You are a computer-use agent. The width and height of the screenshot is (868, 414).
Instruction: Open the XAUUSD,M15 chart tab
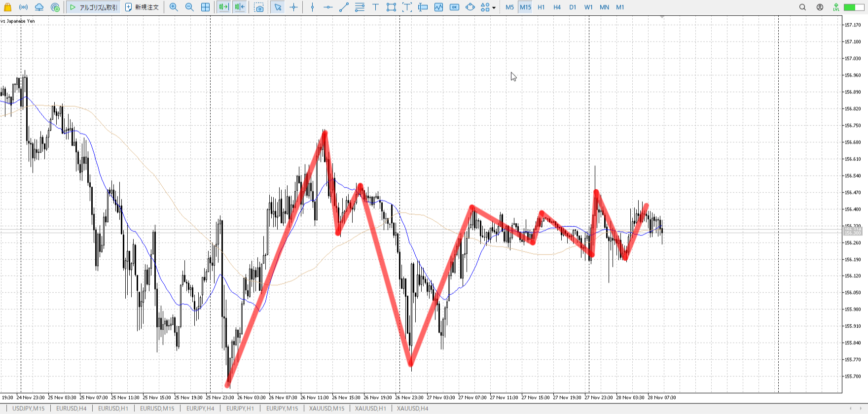point(326,408)
